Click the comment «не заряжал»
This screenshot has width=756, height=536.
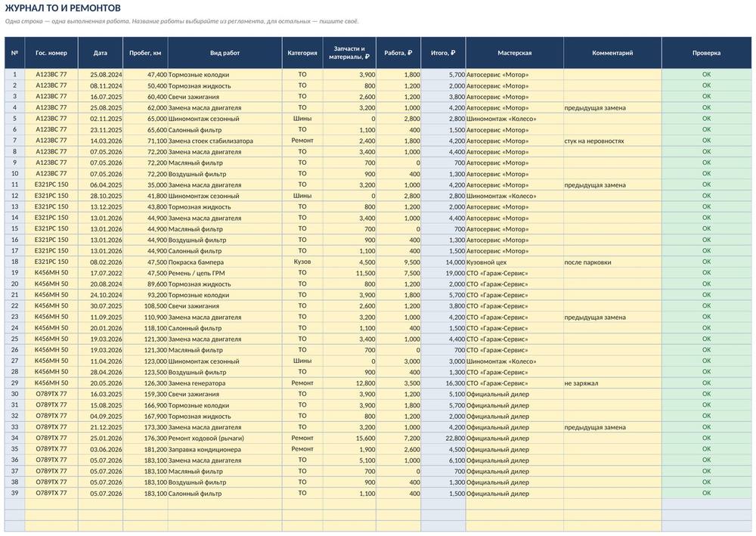click(612, 383)
